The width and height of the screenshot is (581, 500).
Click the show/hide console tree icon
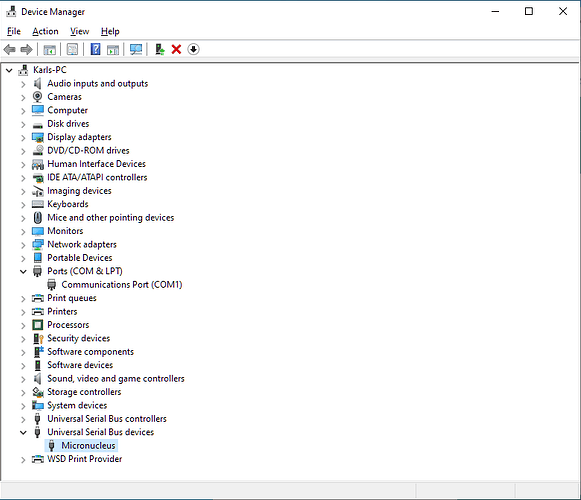(x=50, y=49)
